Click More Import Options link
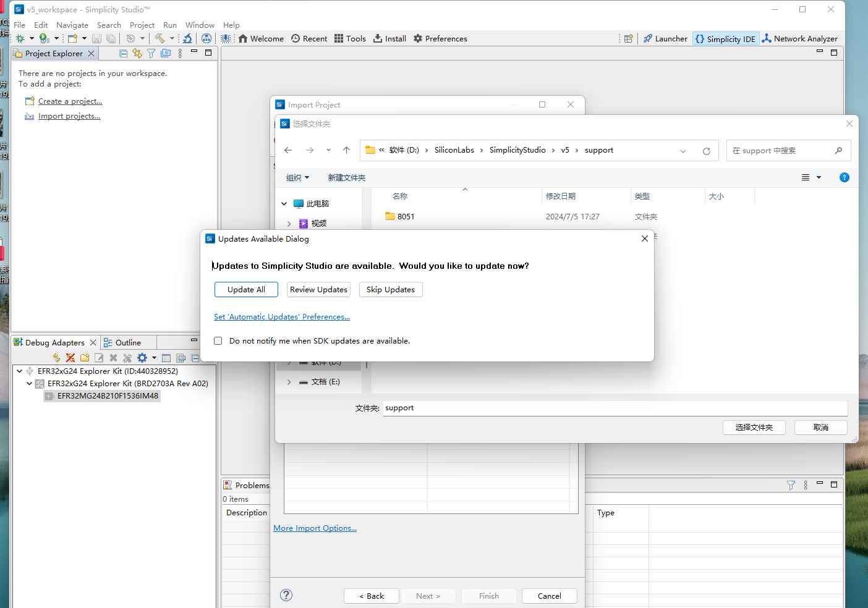Image resolution: width=868 pixels, height=608 pixels. point(315,528)
